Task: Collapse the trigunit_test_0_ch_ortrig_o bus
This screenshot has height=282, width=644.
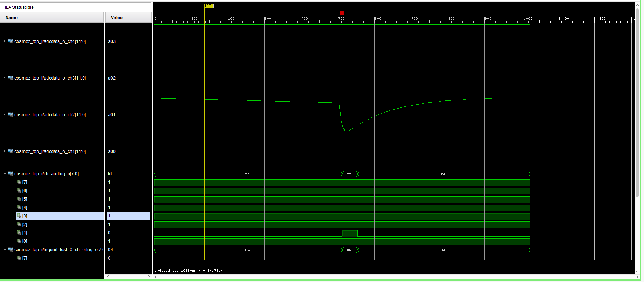Action: tap(4, 250)
